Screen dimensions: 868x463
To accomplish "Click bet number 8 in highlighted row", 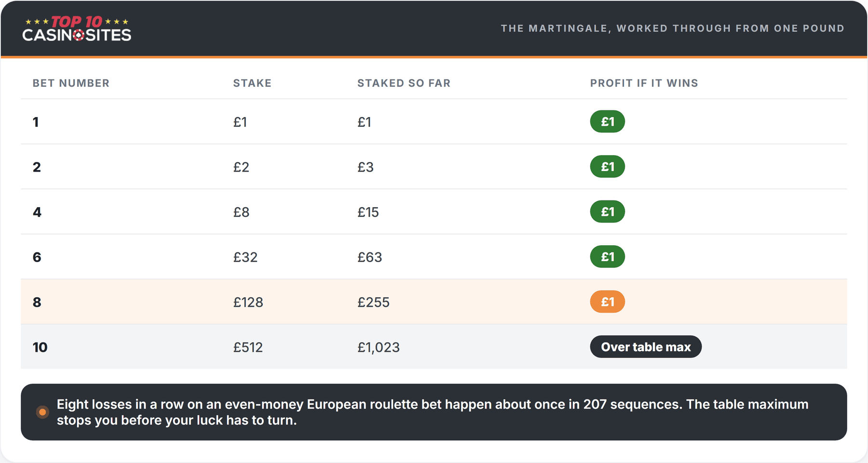I will (x=37, y=302).
